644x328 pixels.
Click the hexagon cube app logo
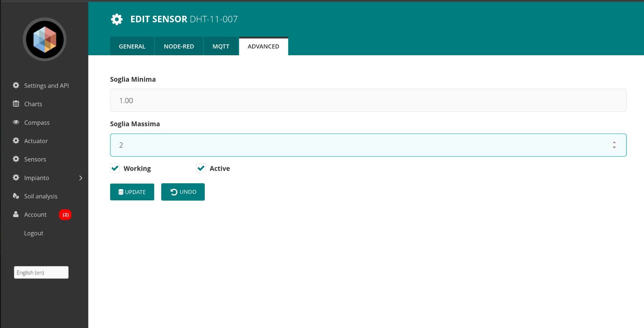[44, 40]
